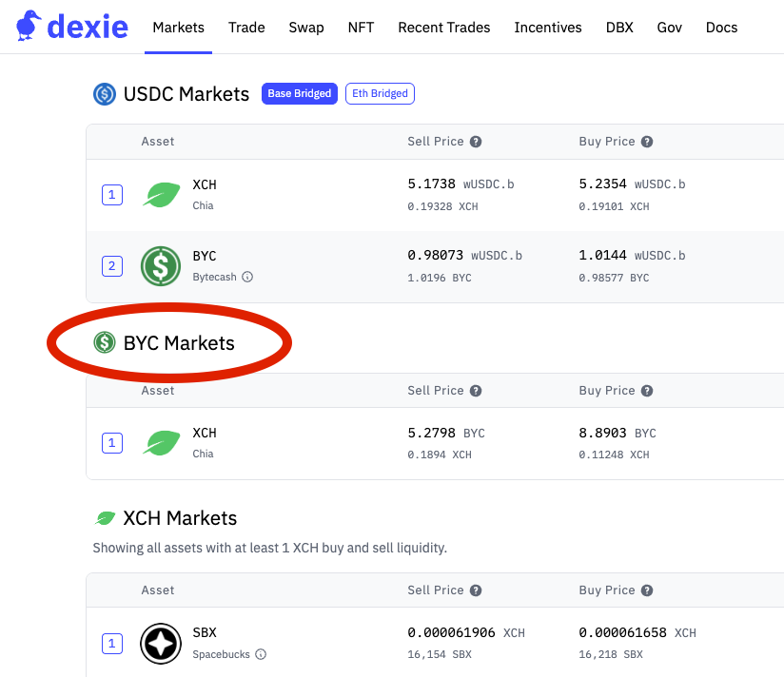Open the Docs link

click(x=721, y=27)
